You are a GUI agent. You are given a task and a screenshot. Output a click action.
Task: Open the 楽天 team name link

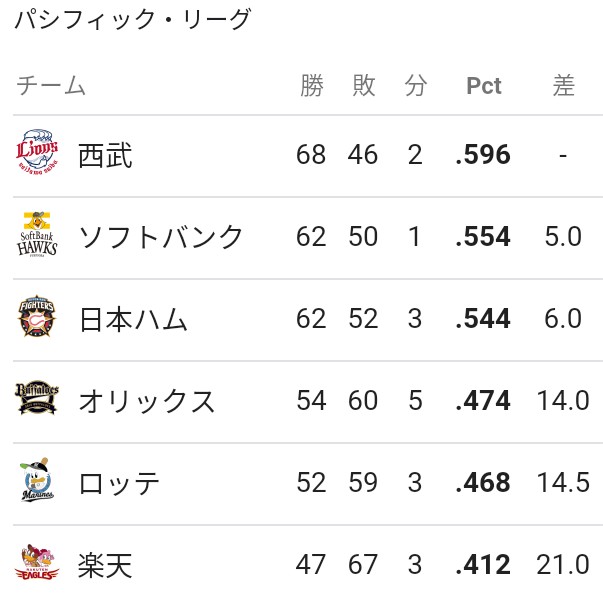point(105,565)
